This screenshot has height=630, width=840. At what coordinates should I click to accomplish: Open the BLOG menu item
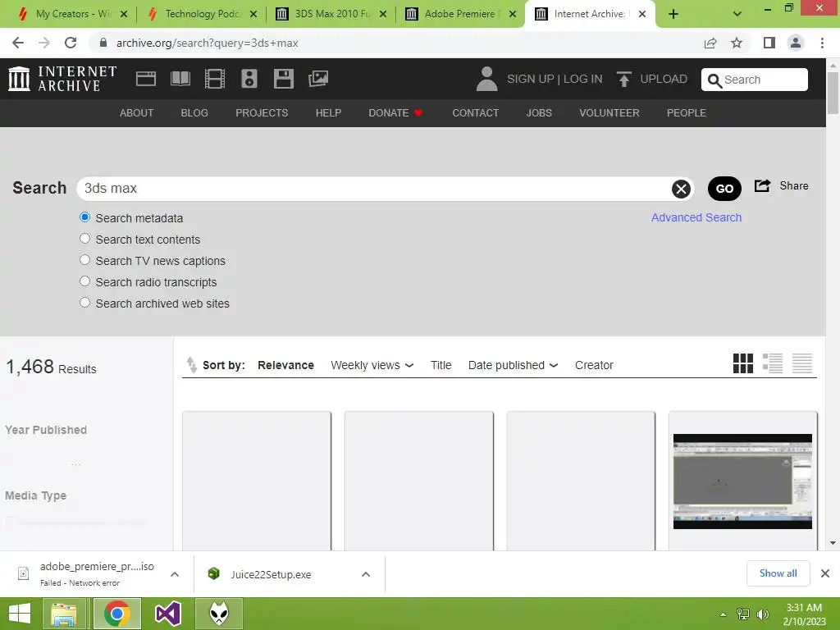(x=194, y=113)
